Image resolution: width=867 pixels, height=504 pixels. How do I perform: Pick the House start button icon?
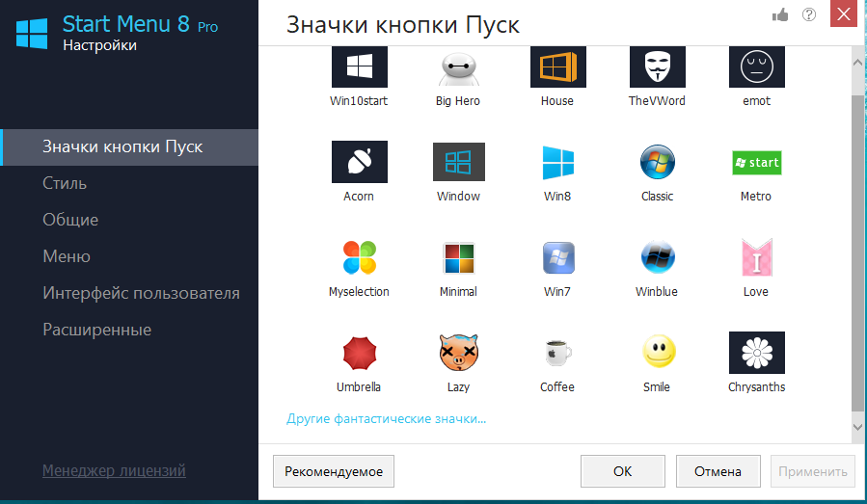(558, 66)
